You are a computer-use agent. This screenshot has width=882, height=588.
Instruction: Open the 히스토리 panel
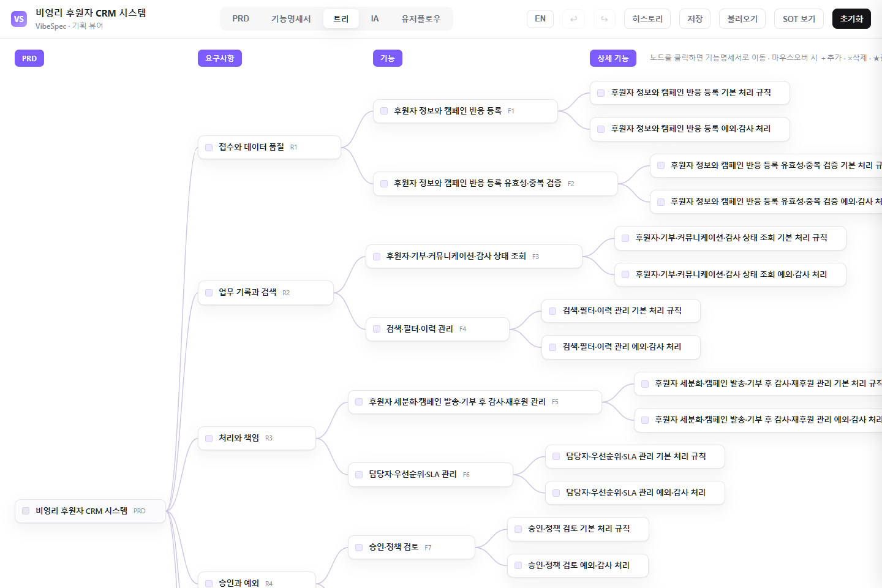tap(647, 19)
